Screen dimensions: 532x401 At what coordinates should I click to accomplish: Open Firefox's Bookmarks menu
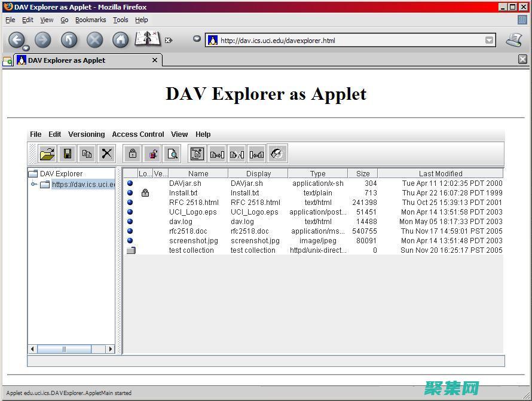pyautogui.click(x=90, y=20)
